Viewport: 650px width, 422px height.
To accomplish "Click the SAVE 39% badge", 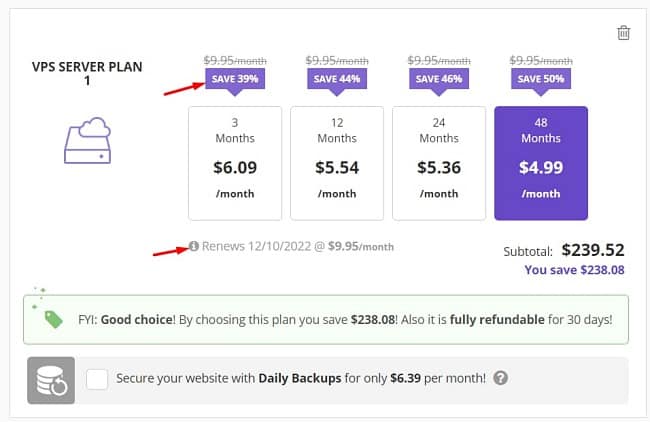I will pyautogui.click(x=235, y=79).
